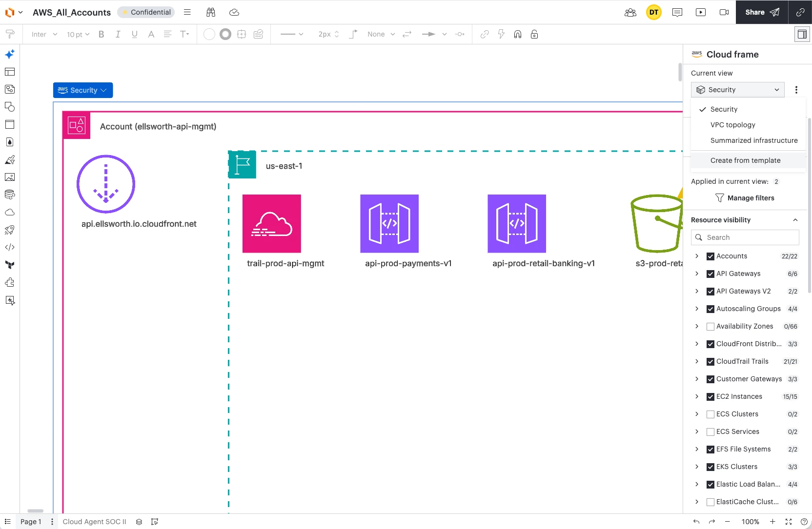Enable the Availability Zones checkbox
Screen dimensions: 812x529
[x=710, y=327]
